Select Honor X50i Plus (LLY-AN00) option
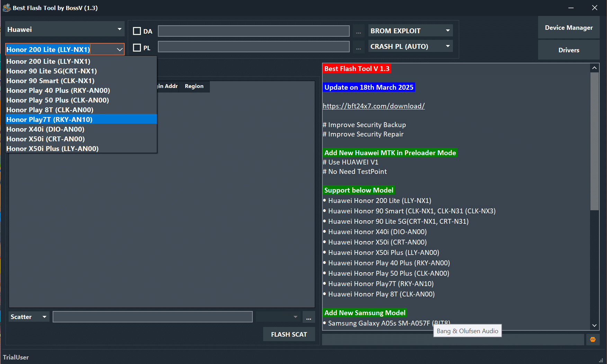Screen dimensions: 607x364 coord(81,149)
